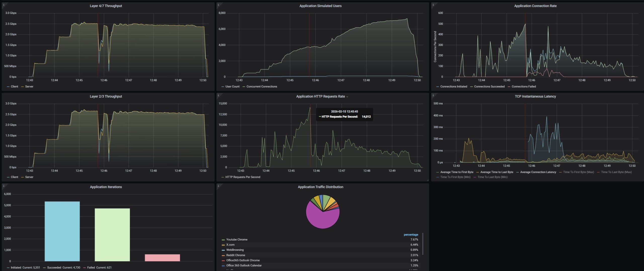The image size is (644, 271).
Task: Toggle the Concurrent Connections series in the legend
Action: click(x=262, y=87)
